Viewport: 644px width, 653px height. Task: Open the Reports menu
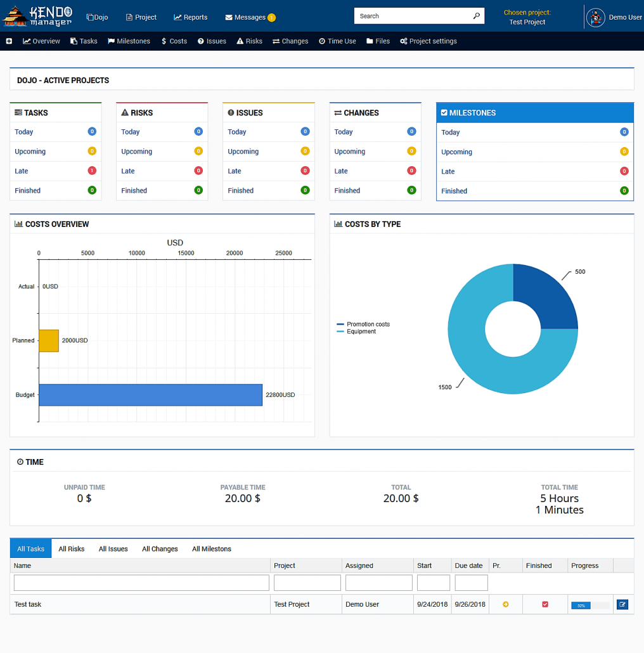(190, 17)
